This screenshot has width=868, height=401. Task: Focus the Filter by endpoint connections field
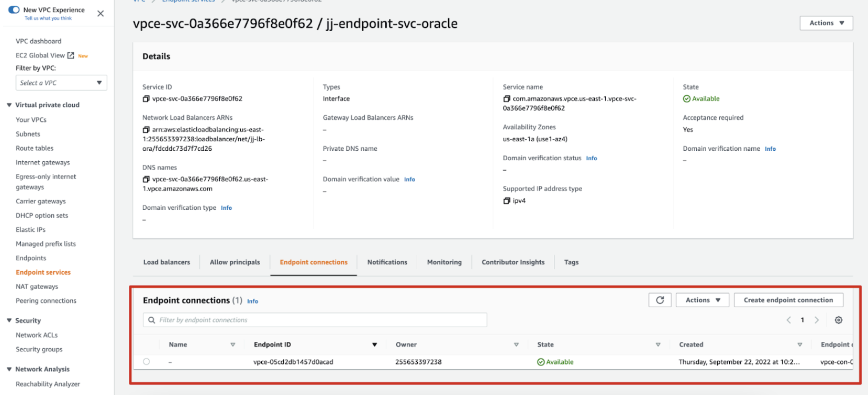[315, 320]
